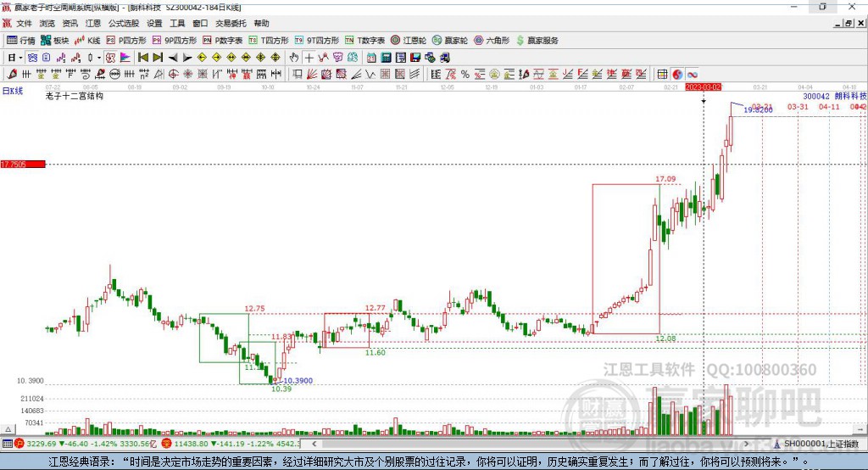Open the 窗口 menu

[200, 23]
